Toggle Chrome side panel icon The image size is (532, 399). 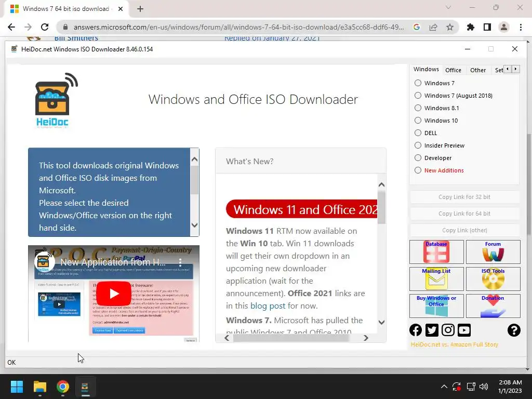point(487,27)
